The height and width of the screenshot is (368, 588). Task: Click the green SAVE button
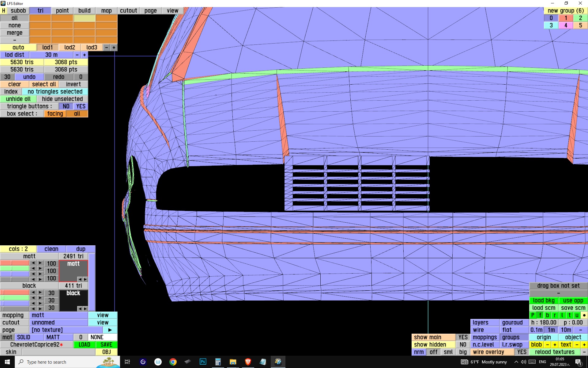tap(106, 345)
